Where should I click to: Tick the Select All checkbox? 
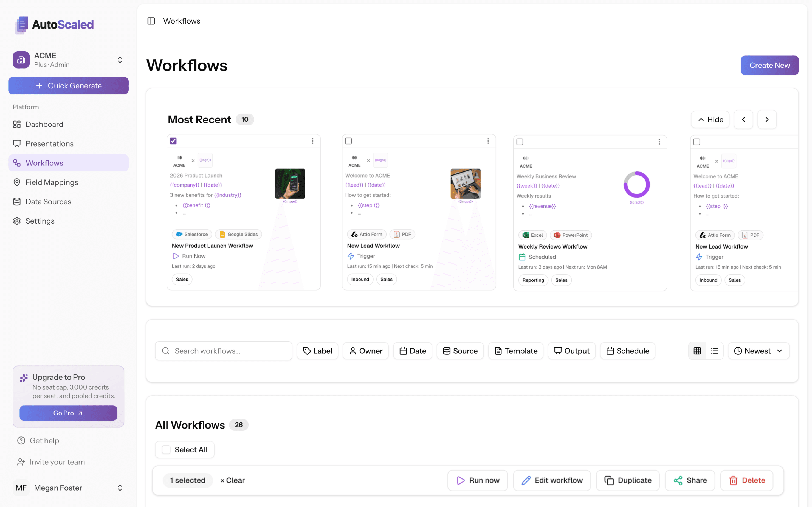click(166, 450)
